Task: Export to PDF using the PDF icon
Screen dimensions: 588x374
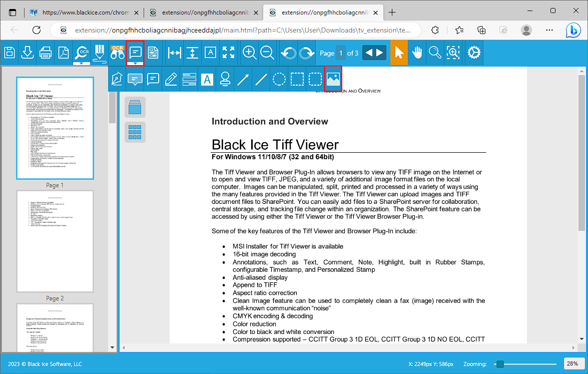Action: point(64,53)
